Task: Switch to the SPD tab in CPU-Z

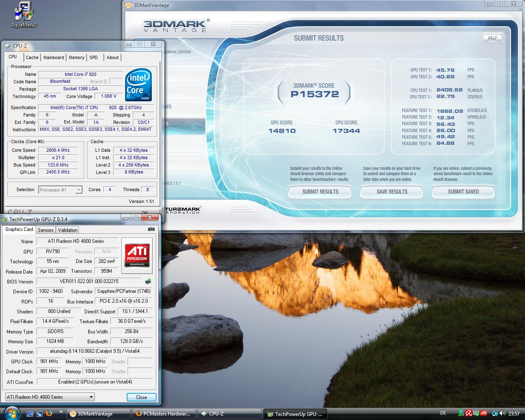Action: tap(94, 57)
